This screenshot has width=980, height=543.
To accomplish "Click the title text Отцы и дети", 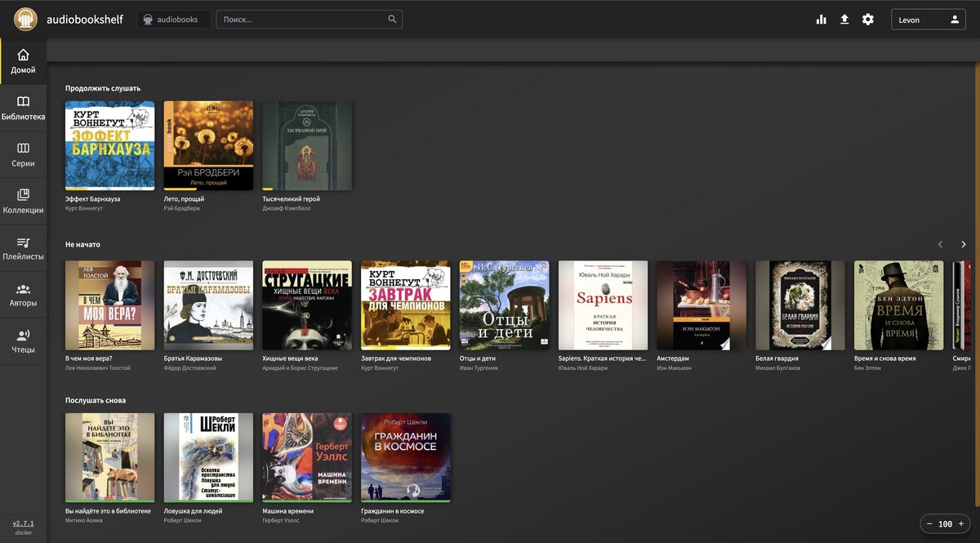I will tap(478, 358).
